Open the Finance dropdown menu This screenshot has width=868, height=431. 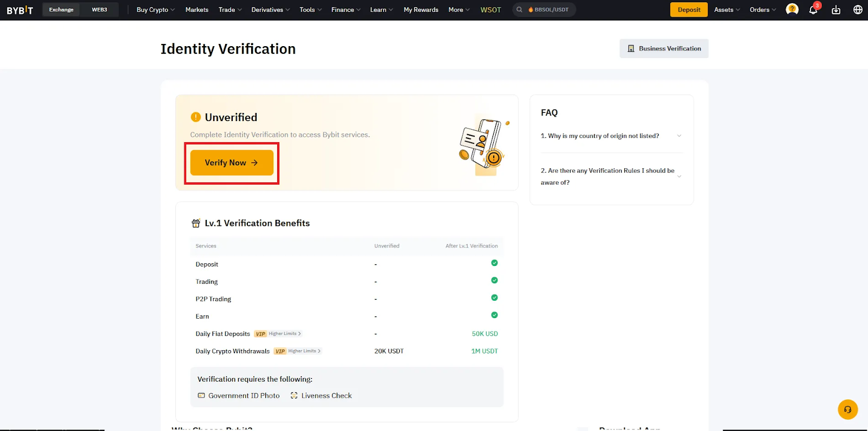(346, 10)
